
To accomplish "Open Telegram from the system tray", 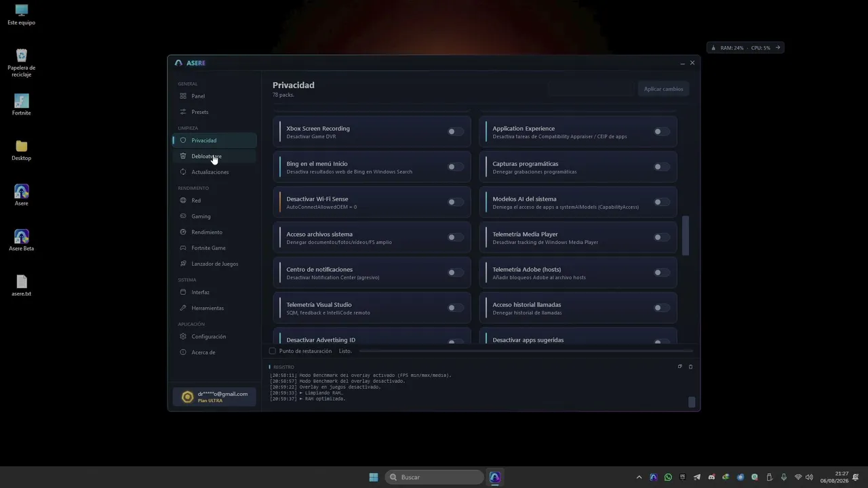I will click(x=696, y=477).
